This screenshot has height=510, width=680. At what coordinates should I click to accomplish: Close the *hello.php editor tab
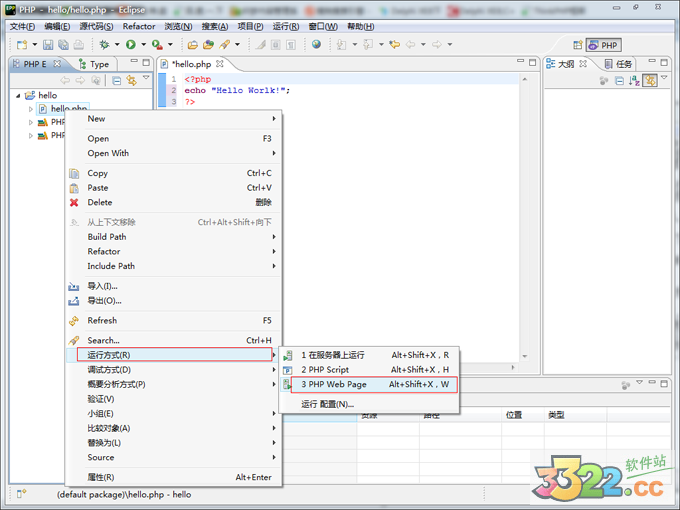click(220, 64)
